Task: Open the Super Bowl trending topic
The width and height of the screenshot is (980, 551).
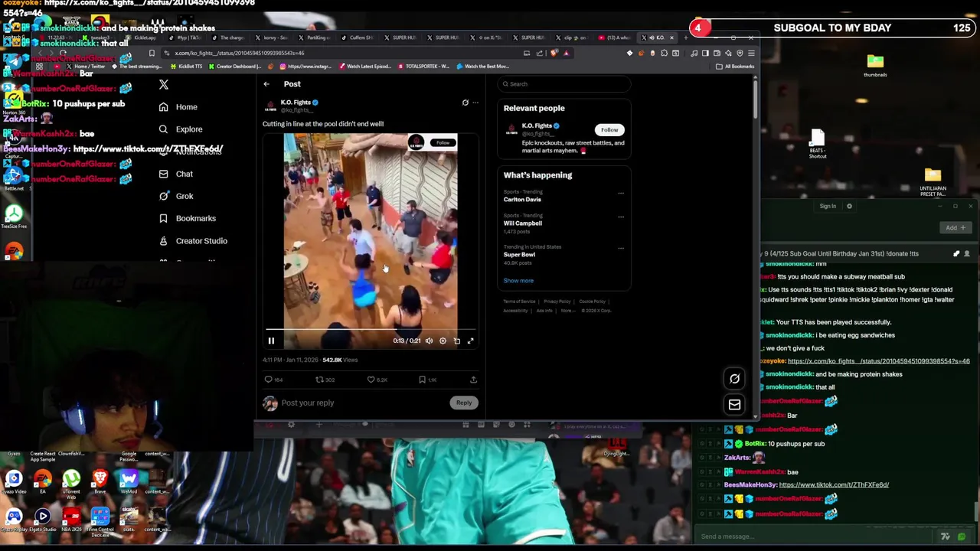Action: click(519, 254)
